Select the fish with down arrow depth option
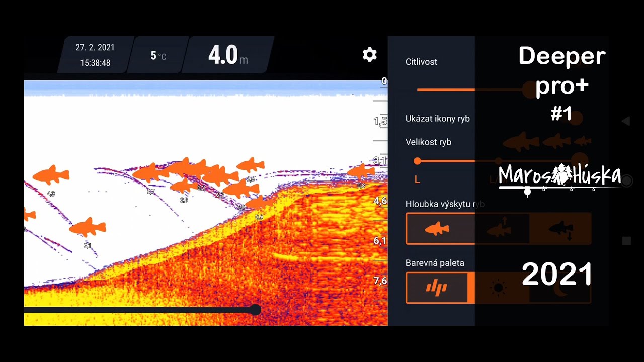This screenshot has width=644, height=362. [559, 229]
